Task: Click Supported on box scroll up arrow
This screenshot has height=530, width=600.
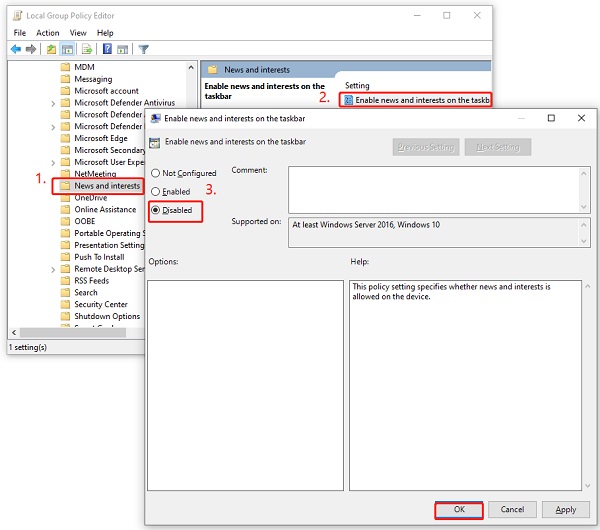Action: click(x=584, y=225)
